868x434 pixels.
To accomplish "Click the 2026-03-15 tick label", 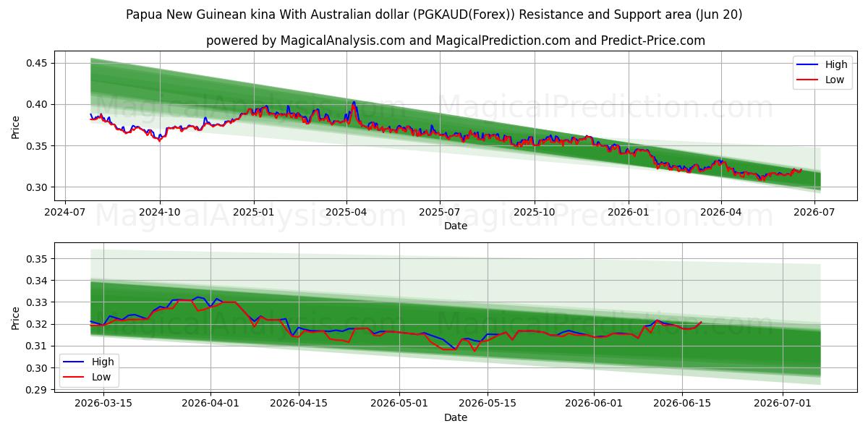I will (x=102, y=404).
